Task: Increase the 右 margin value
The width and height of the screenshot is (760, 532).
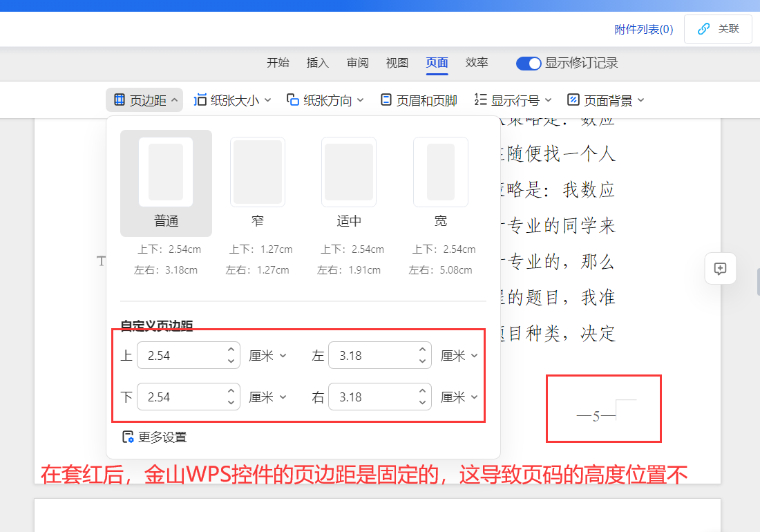Action: pyautogui.click(x=423, y=391)
